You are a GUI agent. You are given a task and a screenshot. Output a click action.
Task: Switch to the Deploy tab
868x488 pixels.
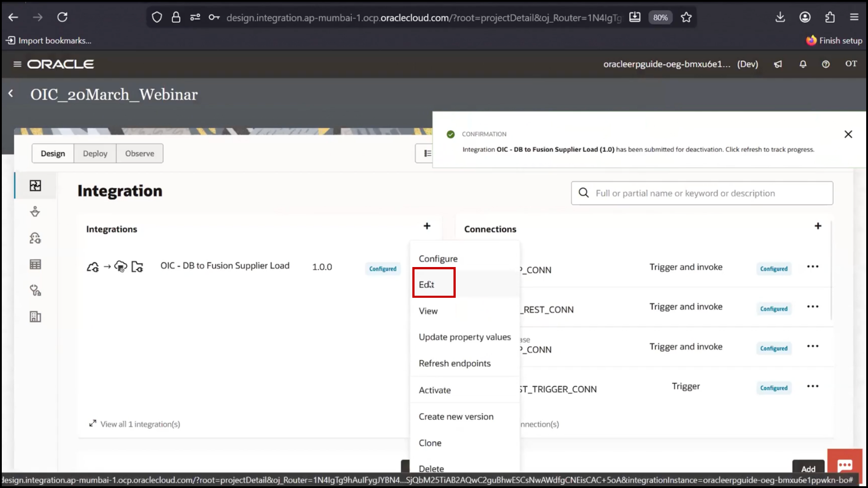95,154
